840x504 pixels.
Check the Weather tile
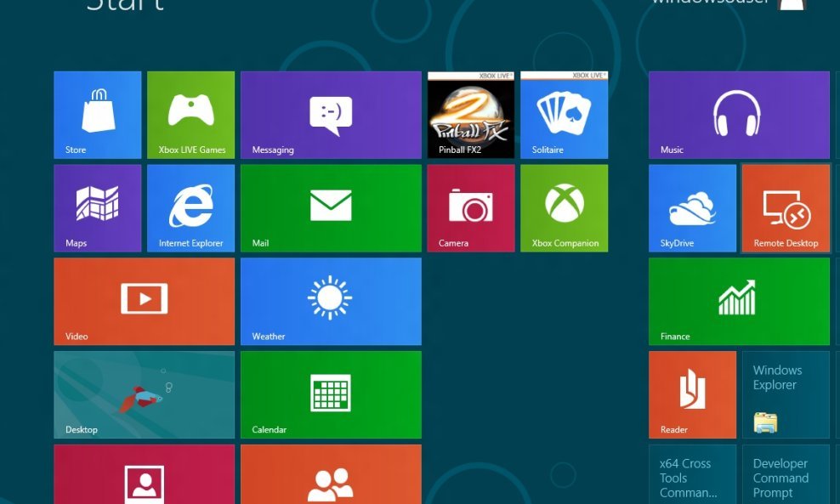coord(331,301)
